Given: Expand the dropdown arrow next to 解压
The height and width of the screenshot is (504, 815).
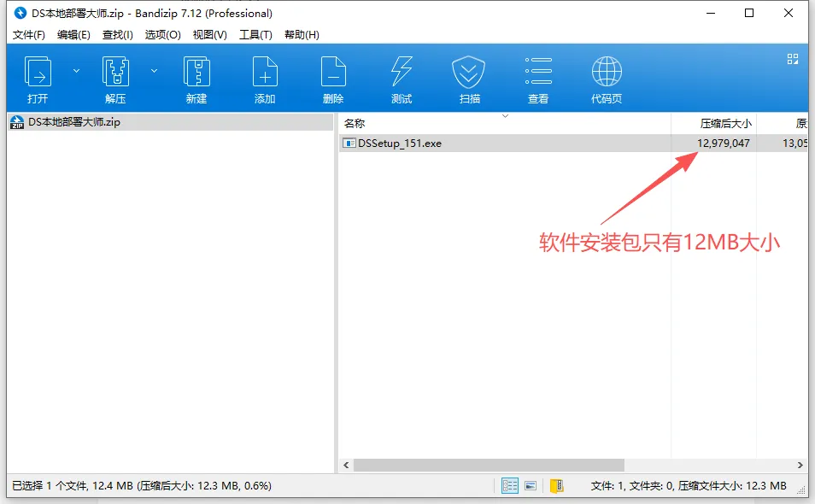Looking at the screenshot, I should 154,71.
